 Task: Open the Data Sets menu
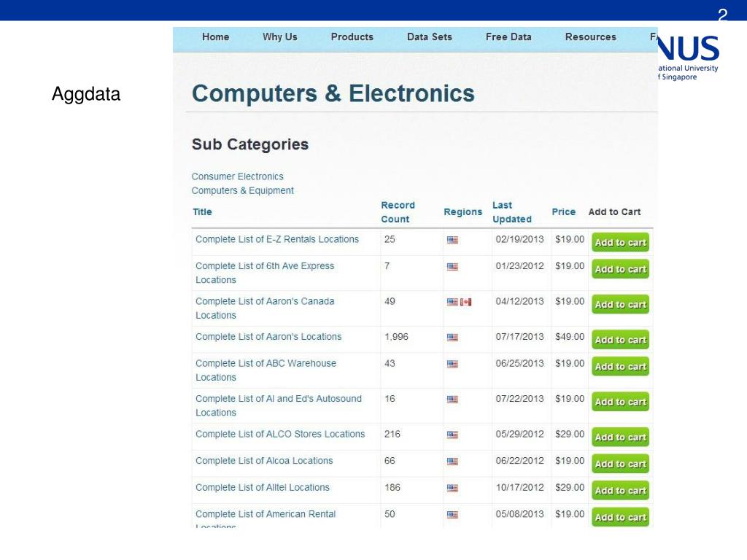[x=429, y=36]
